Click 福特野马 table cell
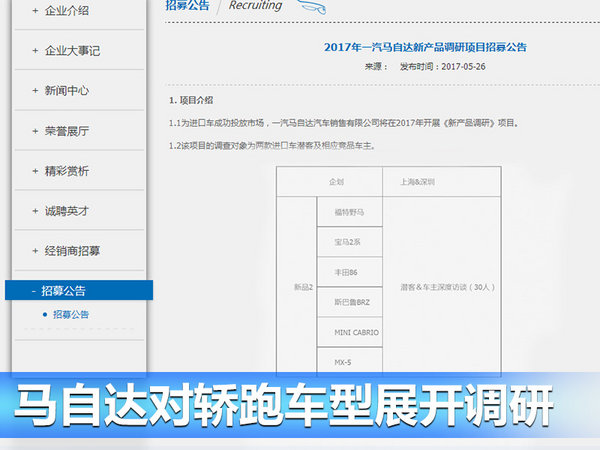600x450 pixels. coord(349,212)
